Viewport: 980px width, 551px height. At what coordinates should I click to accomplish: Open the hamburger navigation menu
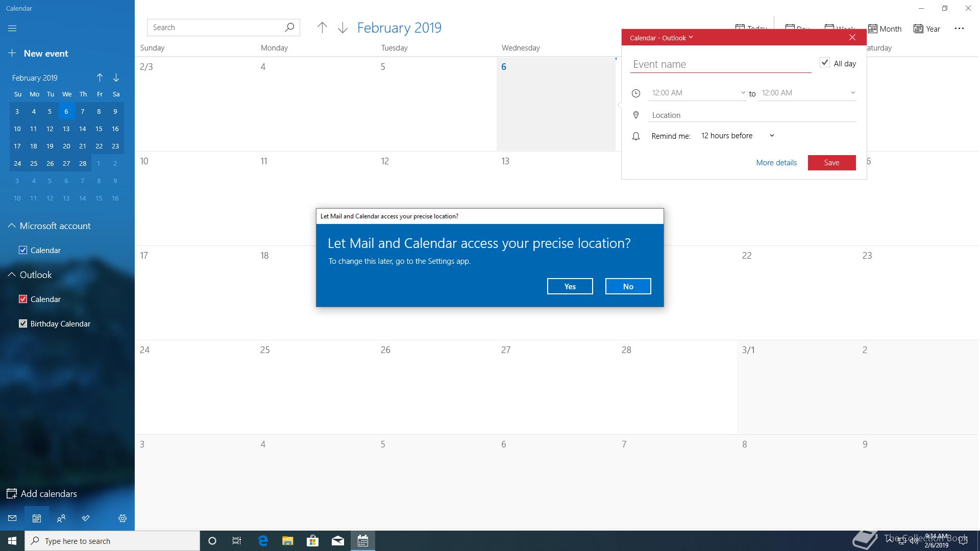pos(12,29)
